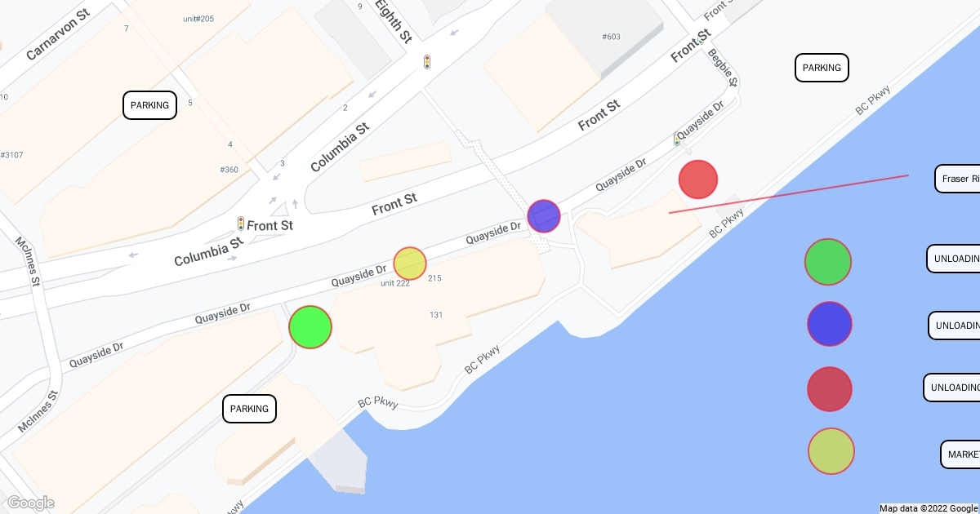Screen dimensions: 980x514
Task: Click the UNLOADING label beside the green circle
Action: point(954,259)
